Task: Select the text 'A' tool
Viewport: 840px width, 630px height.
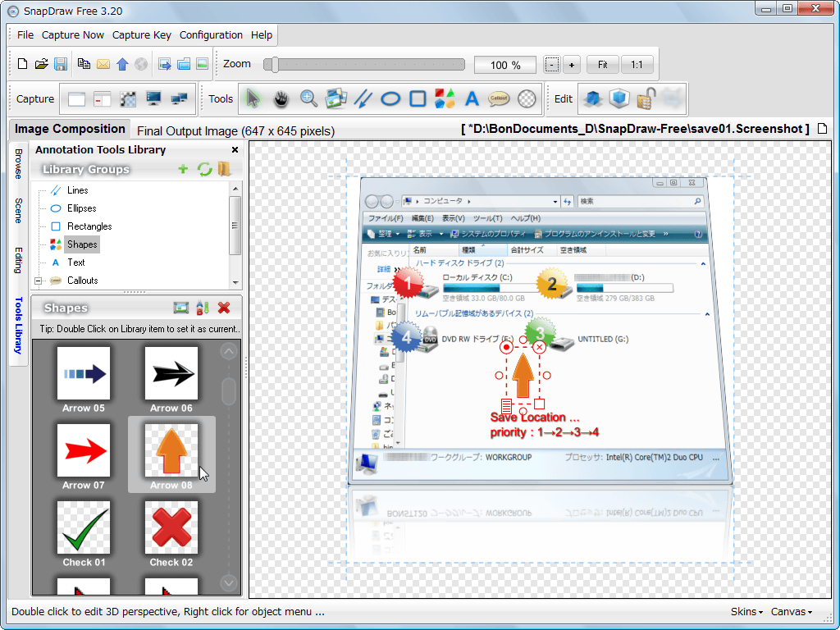Action: (x=472, y=99)
